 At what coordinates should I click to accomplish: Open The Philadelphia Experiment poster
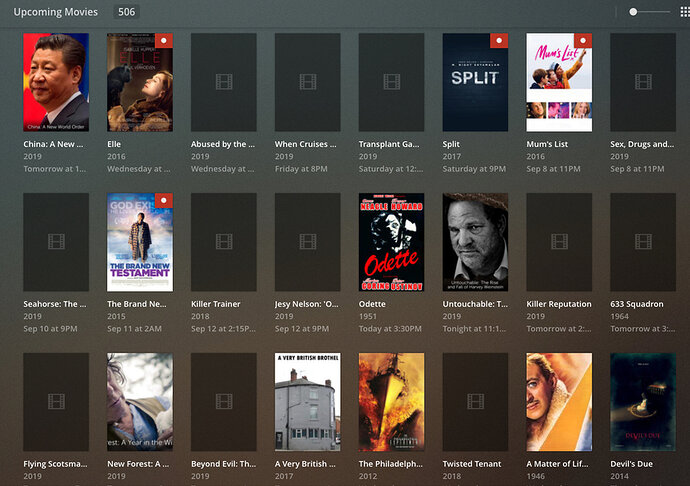pos(391,402)
